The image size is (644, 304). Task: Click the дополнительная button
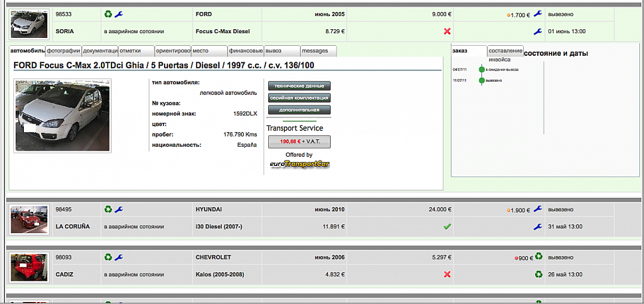(x=299, y=110)
